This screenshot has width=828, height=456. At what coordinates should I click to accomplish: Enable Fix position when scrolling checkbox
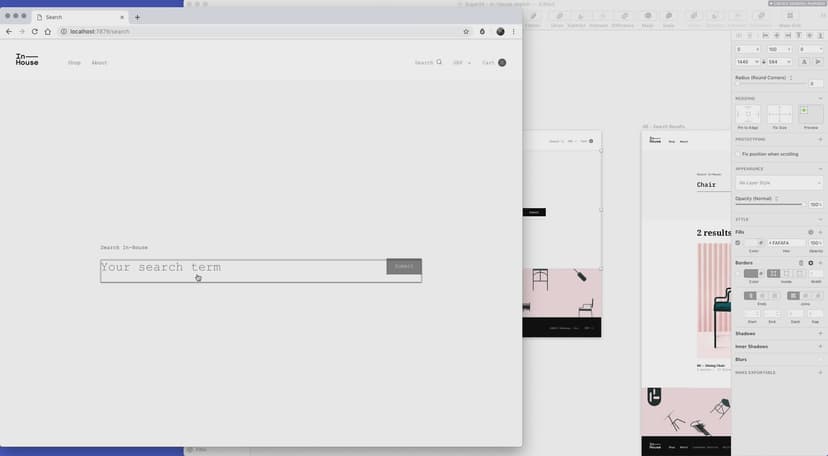point(739,154)
